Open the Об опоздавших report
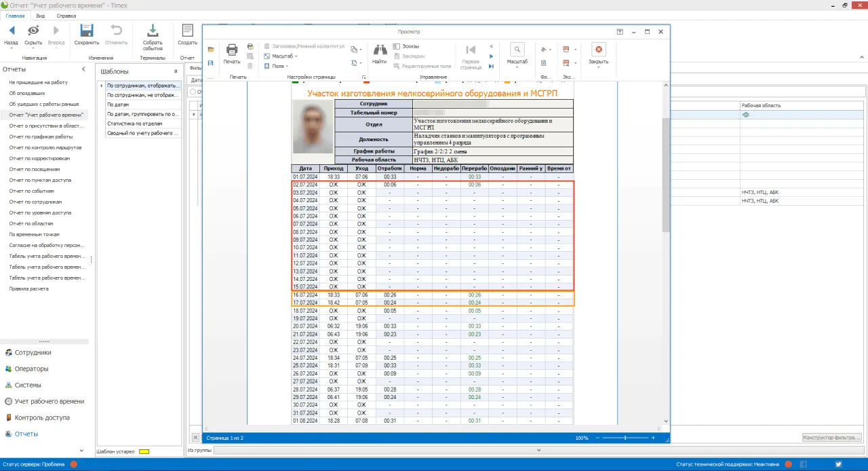The height and width of the screenshot is (471, 868). pyautogui.click(x=27, y=93)
